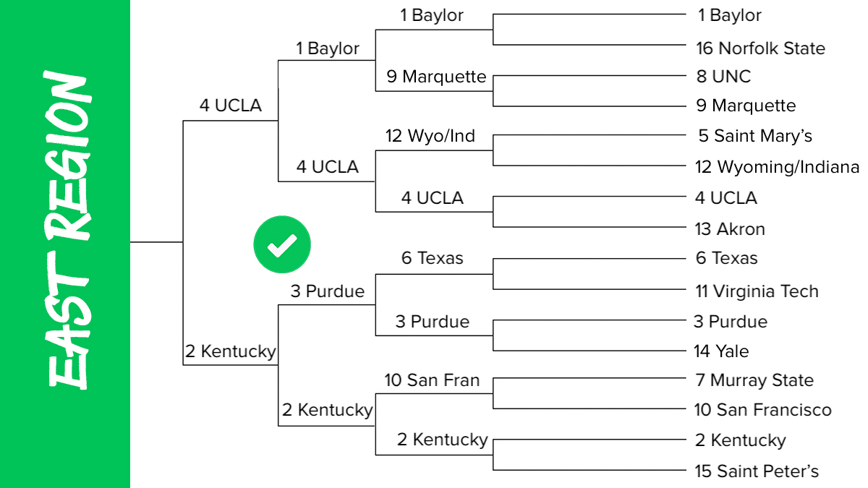Click second-round 9 Marquette winner
Screen dimensions: 868x488
(436, 77)
